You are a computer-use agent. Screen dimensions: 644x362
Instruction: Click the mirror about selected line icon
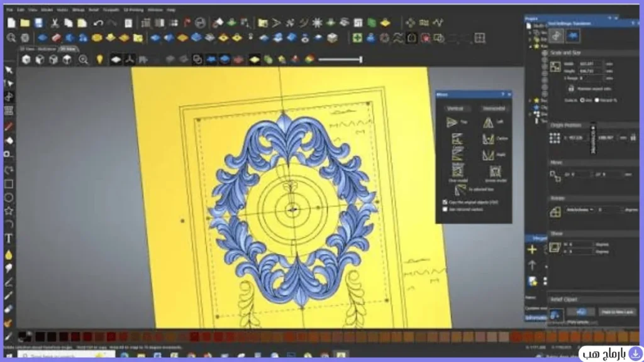[460, 189]
